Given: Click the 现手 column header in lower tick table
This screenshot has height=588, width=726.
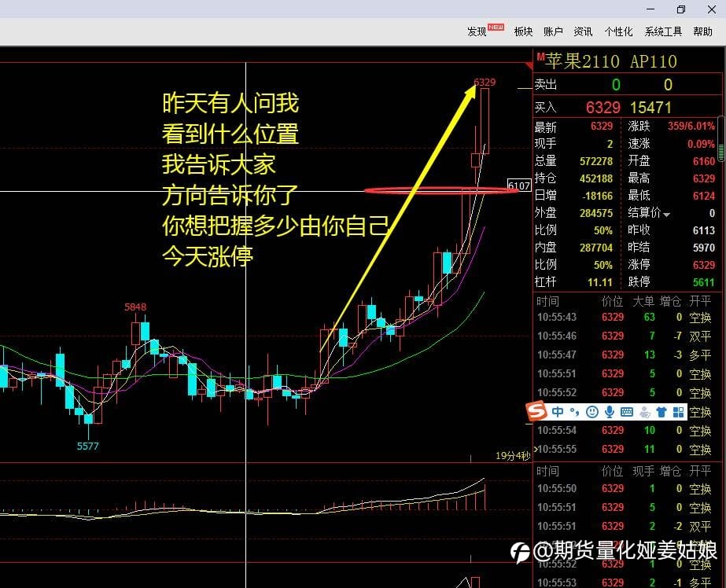Looking at the screenshot, I should click(643, 471).
